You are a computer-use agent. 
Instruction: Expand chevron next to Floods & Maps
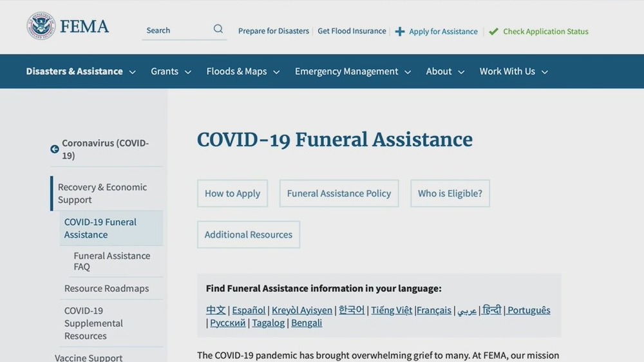point(276,72)
